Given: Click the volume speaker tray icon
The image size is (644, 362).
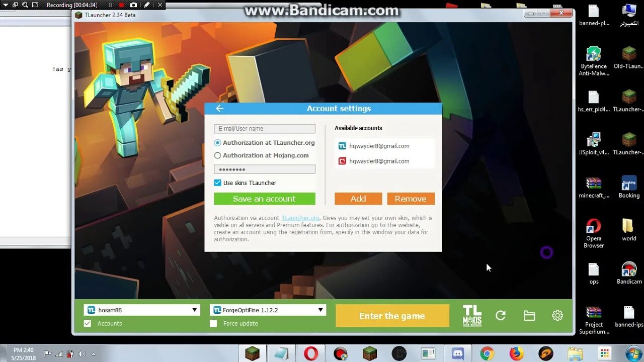Looking at the screenshot, I should 82,354.
